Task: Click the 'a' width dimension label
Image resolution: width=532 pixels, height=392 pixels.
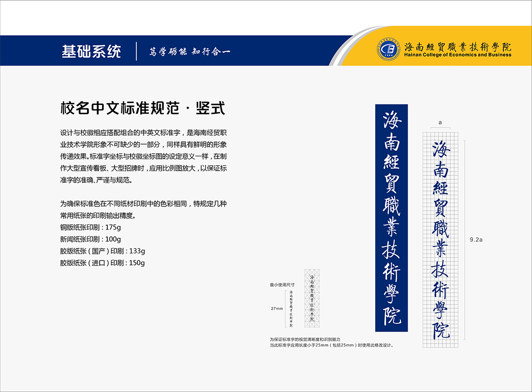Action: pyautogui.click(x=440, y=123)
